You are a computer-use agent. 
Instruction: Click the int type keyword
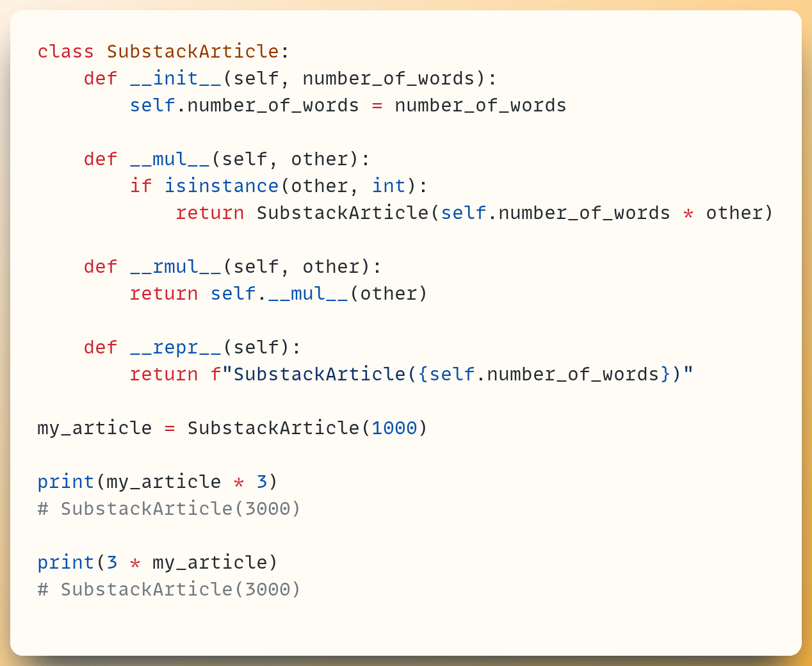[x=388, y=186]
